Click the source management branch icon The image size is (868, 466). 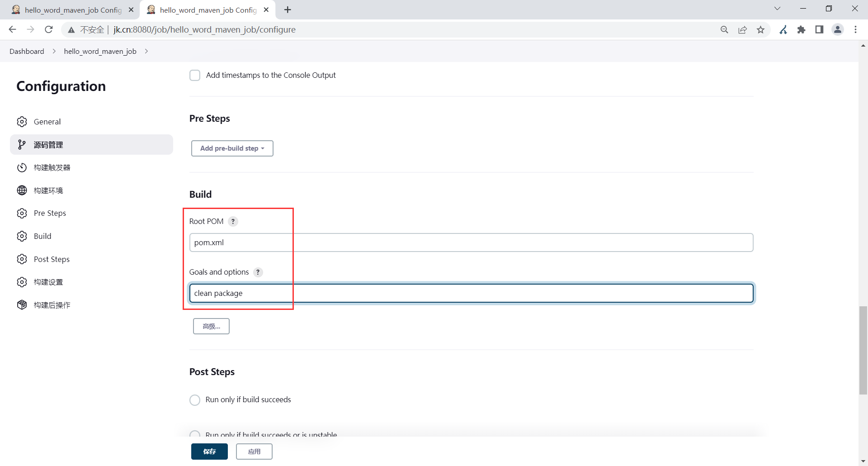[22, 144]
